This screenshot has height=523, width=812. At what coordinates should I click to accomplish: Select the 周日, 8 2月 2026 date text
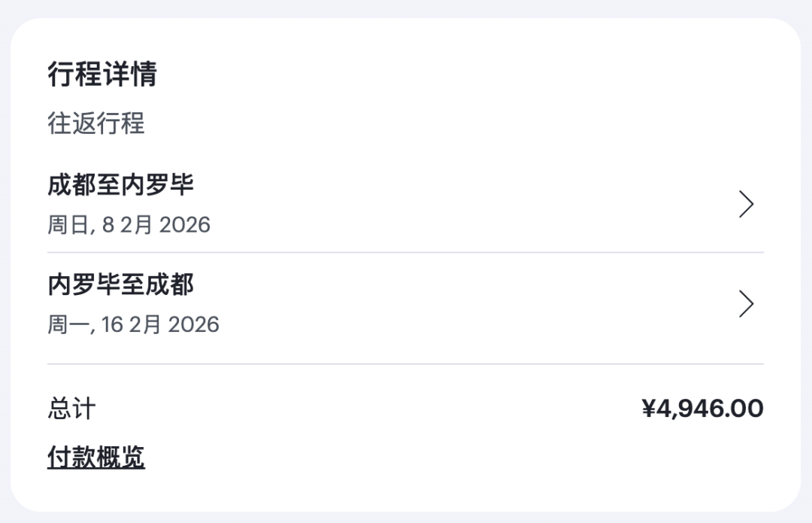tap(129, 224)
